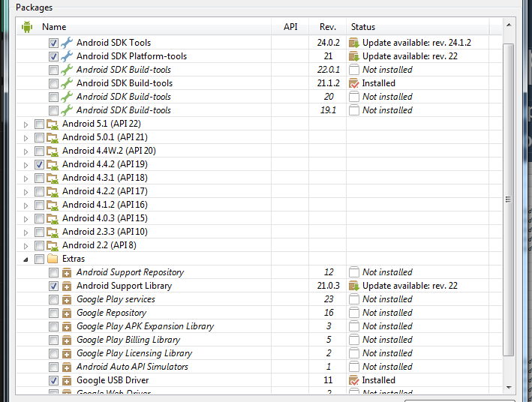Image resolution: width=532 pixels, height=402 pixels.
Task: Check the Extras folder checkbox
Action: tap(39, 259)
